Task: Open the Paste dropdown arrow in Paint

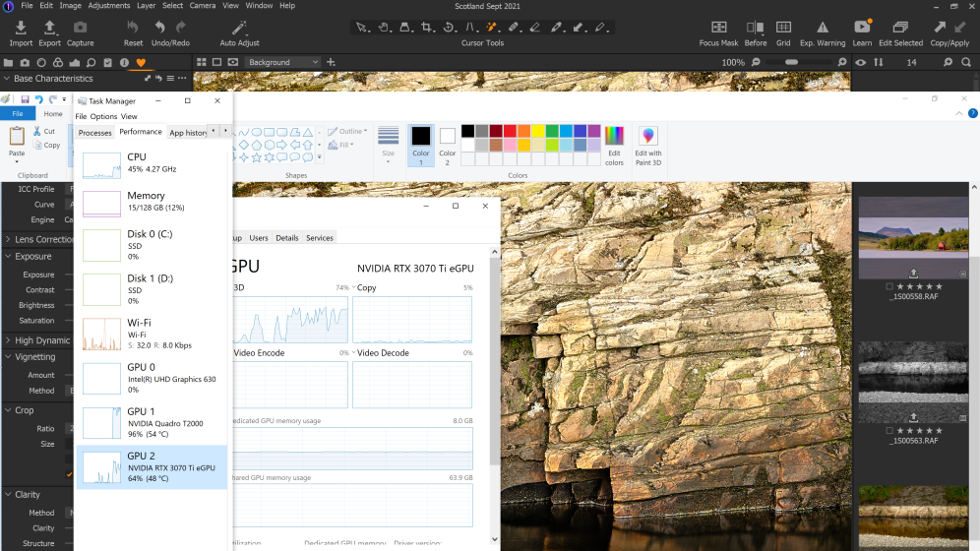Action: (17, 161)
